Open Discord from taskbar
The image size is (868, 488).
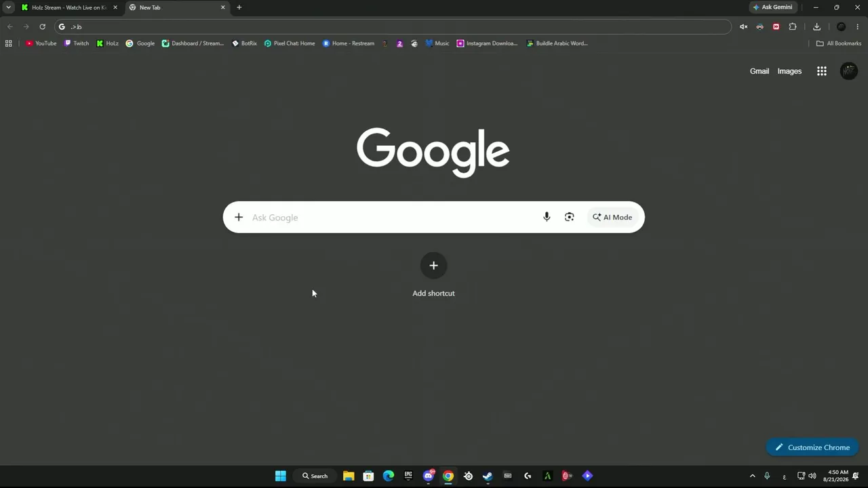[429, 476]
